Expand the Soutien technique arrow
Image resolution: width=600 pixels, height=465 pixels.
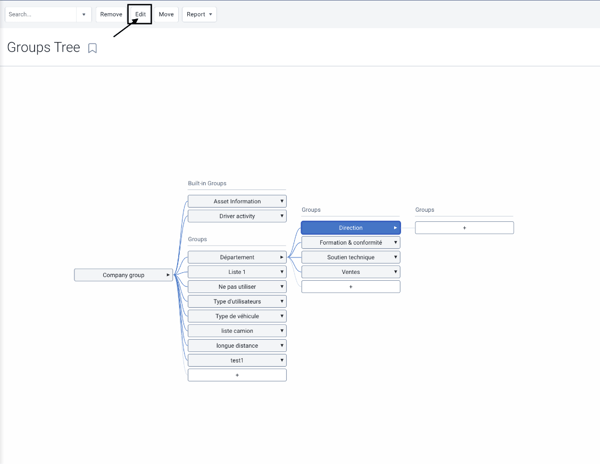tap(396, 257)
